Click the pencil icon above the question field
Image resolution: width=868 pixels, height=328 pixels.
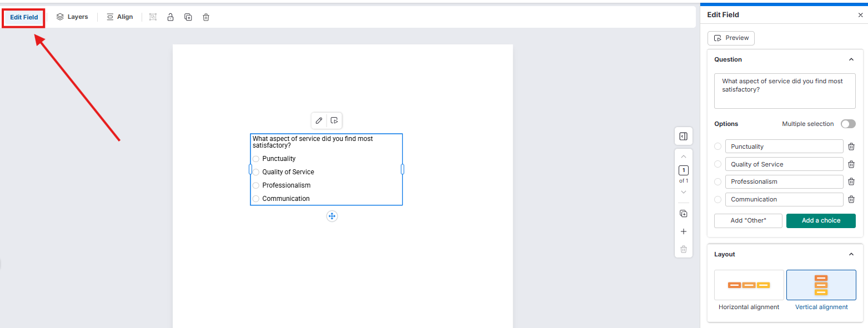[319, 120]
